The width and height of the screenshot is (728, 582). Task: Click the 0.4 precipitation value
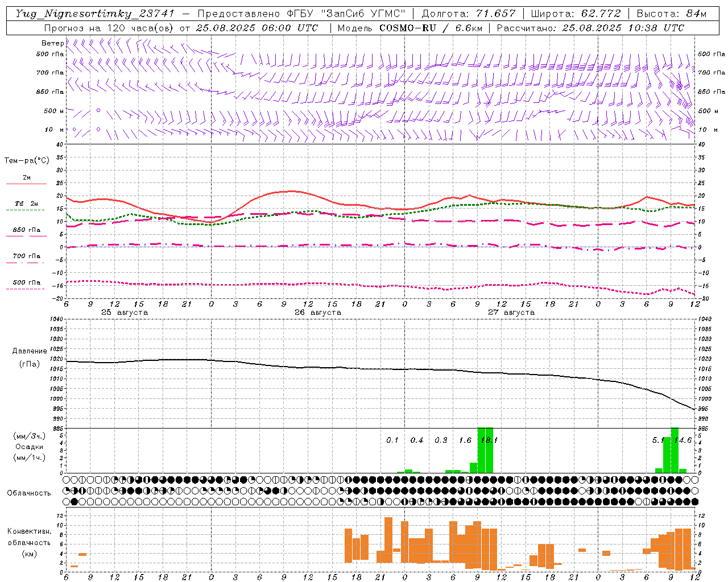pyautogui.click(x=417, y=440)
